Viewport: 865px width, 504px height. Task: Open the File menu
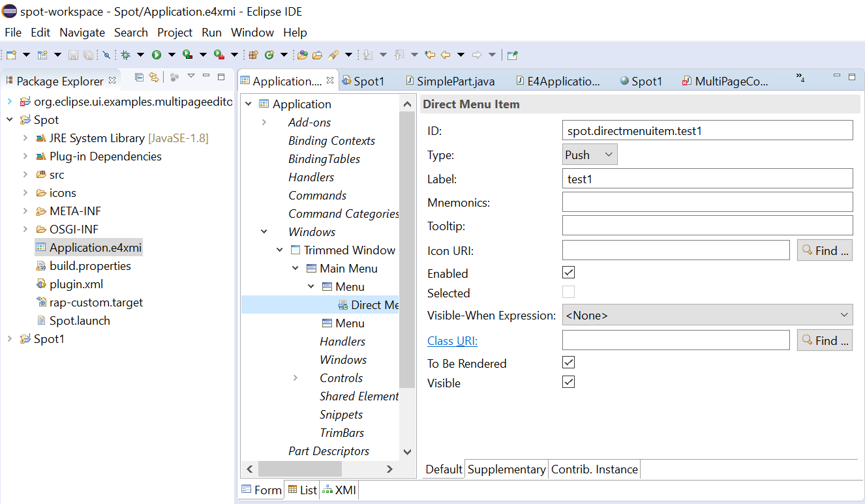(13, 32)
